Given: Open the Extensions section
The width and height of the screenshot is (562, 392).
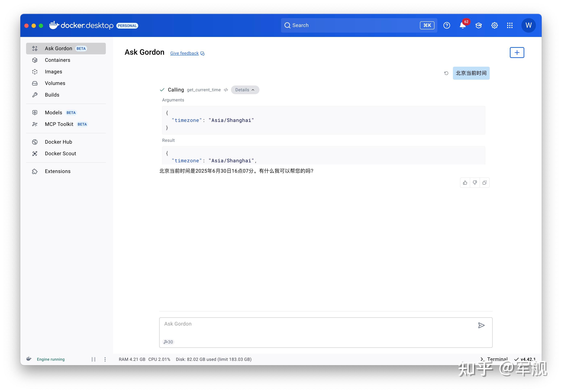Looking at the screenshot, I should coord(57,171).
